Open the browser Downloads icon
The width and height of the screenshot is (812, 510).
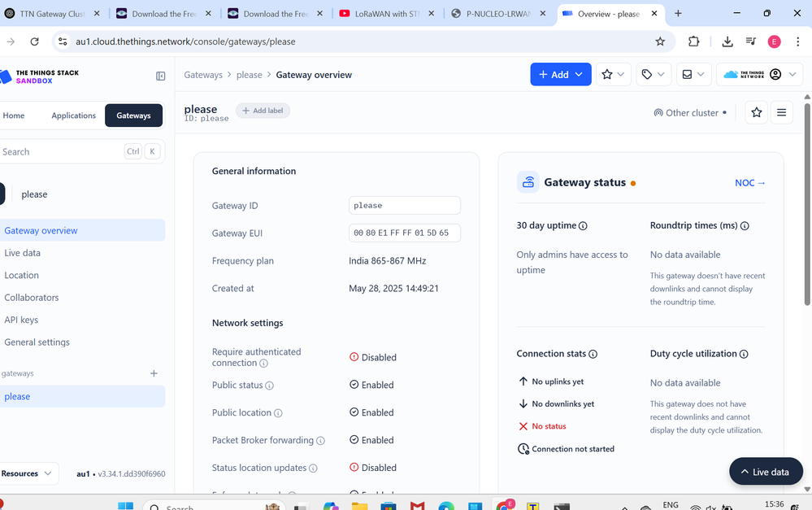point(727,41)
